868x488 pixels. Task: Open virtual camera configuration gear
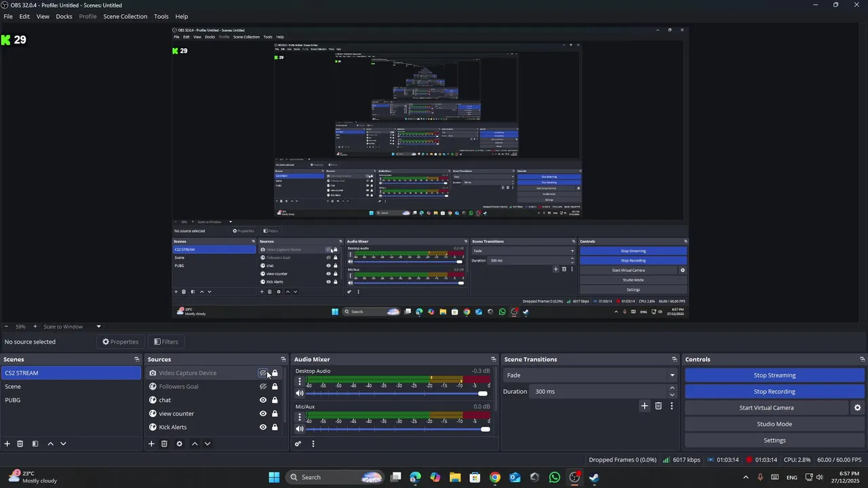click(857, 408)
